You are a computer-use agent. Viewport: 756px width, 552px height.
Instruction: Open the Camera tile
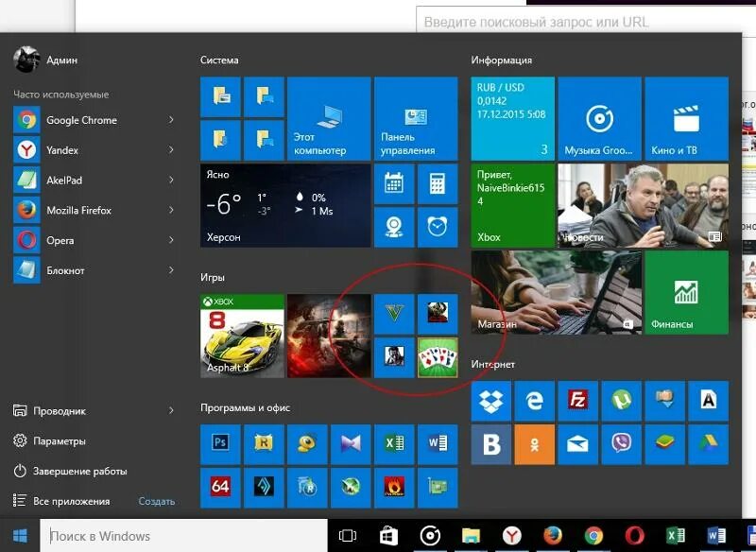tap(394, 227)
